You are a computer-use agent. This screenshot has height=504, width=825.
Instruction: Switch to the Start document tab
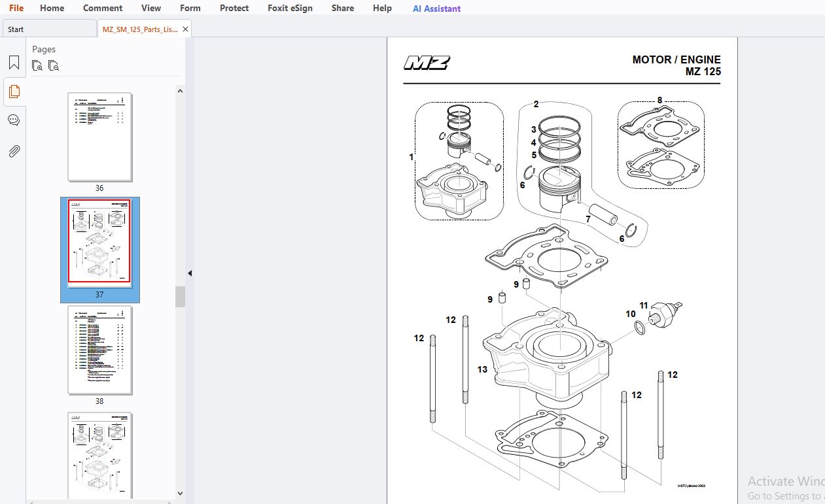(49, 29)
